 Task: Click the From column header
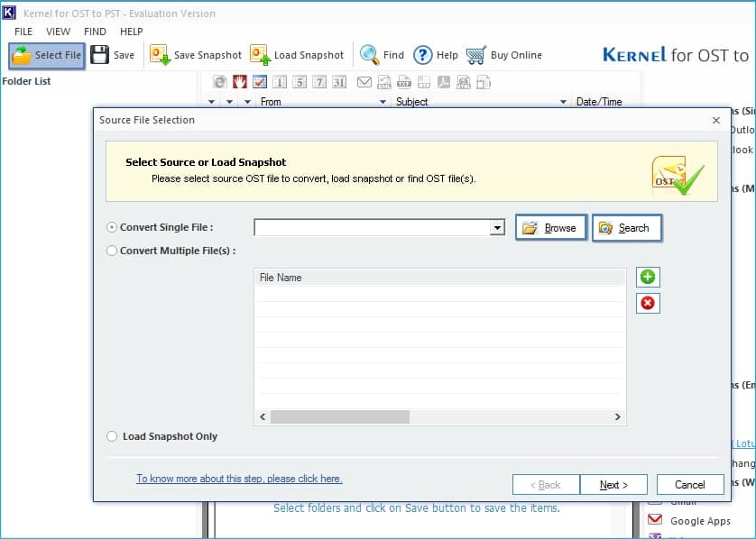click(271, 102)
